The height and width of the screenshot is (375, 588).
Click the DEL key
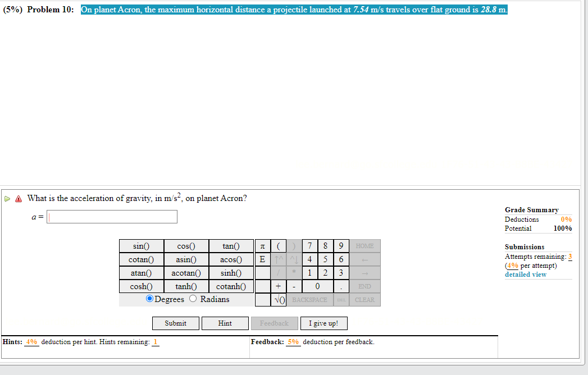click(341, 300)
